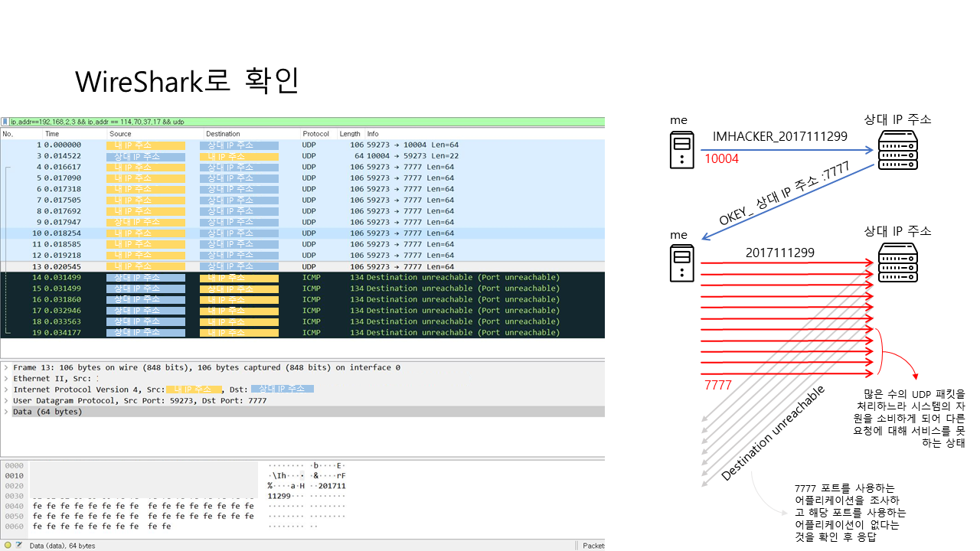This screenshot has width=980, height=551.
Task: Select ICMP packet 19 at 0.034177
Action: click(x=302, y=333)
